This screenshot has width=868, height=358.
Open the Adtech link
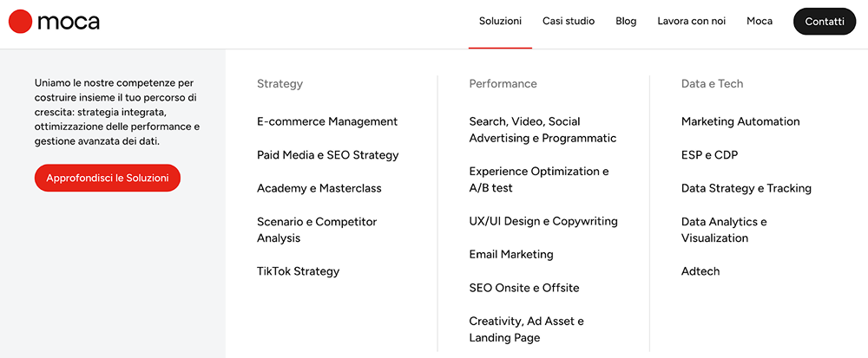pos(700,271)
